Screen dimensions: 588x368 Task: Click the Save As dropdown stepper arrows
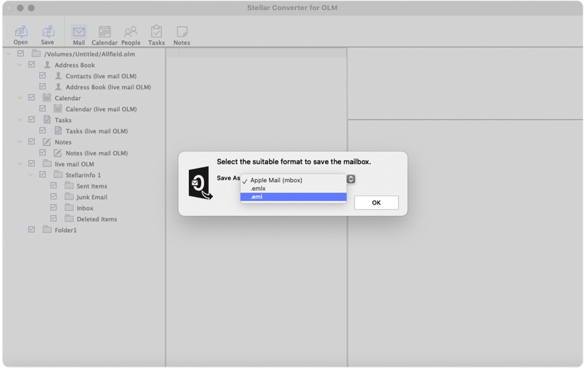click(351, 179)
